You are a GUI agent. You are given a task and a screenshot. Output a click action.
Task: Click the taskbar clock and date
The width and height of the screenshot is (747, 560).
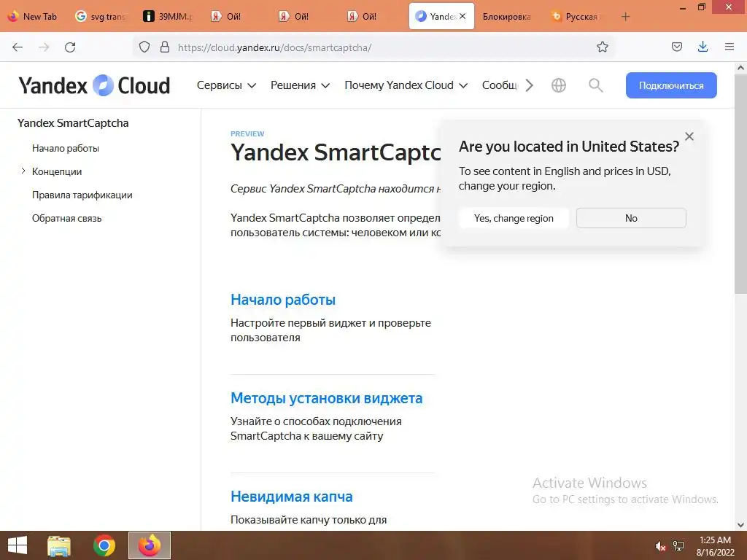715,546
